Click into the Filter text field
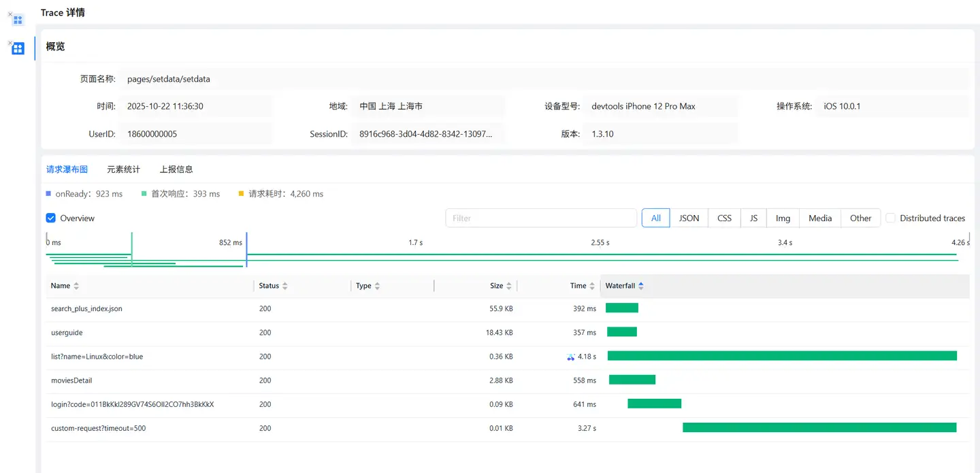Screen dimensions: 980x473 tap(541, 218)
